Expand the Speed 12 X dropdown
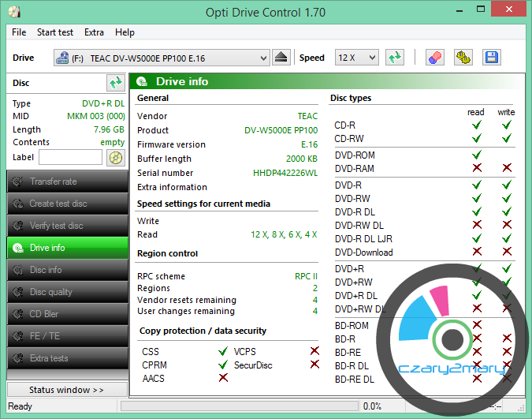The width and height of the screenshot is (532, 419). (356, 58)
